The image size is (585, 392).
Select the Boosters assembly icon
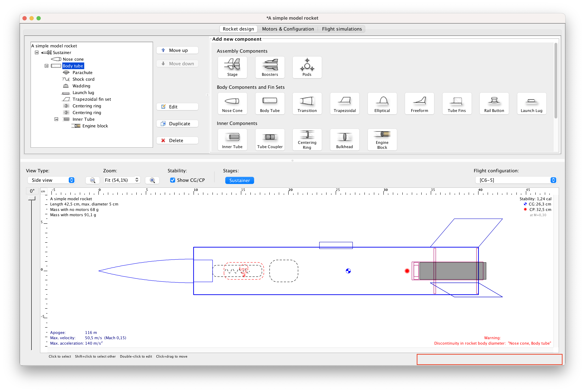(x=270, y=67)
